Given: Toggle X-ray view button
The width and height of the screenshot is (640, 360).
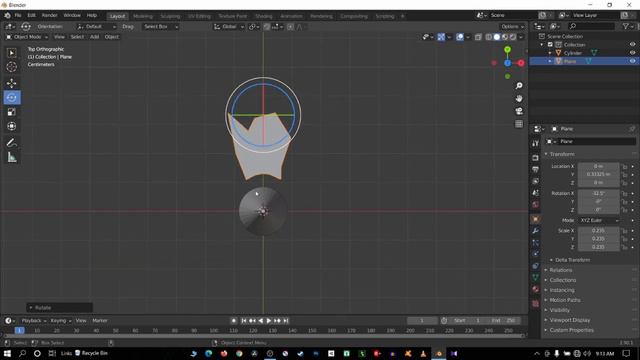Looking at the screenshot, I should [x=478, y=37].
